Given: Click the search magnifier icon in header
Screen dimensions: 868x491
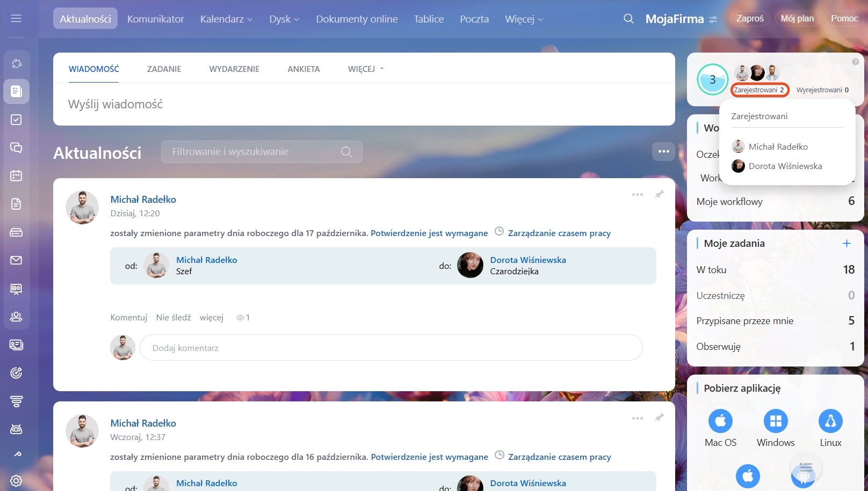Looking at the screenshot, I should [x=628, y=19].
